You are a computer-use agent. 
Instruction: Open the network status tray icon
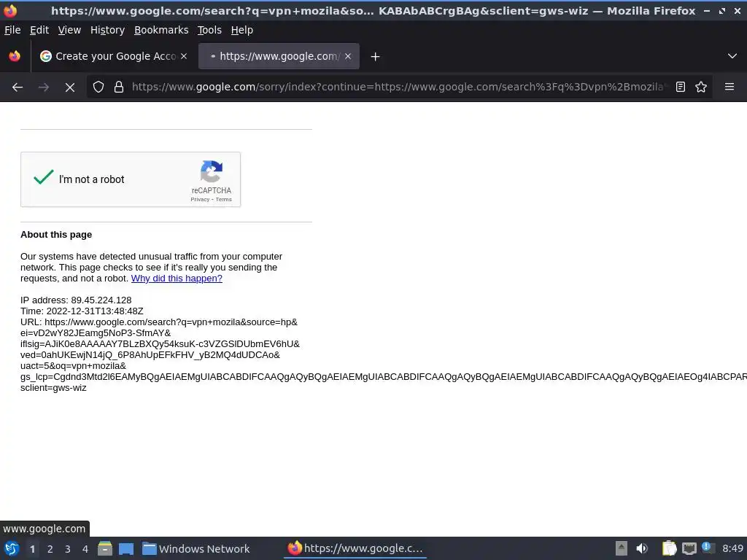click(689, 548)
